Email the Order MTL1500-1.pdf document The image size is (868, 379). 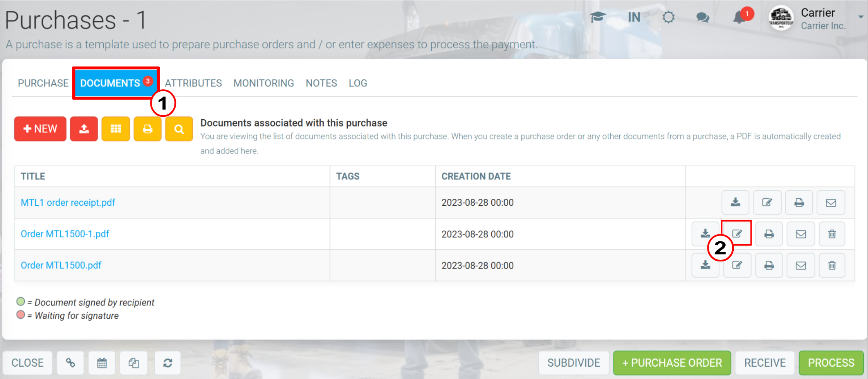coord(801,234)
